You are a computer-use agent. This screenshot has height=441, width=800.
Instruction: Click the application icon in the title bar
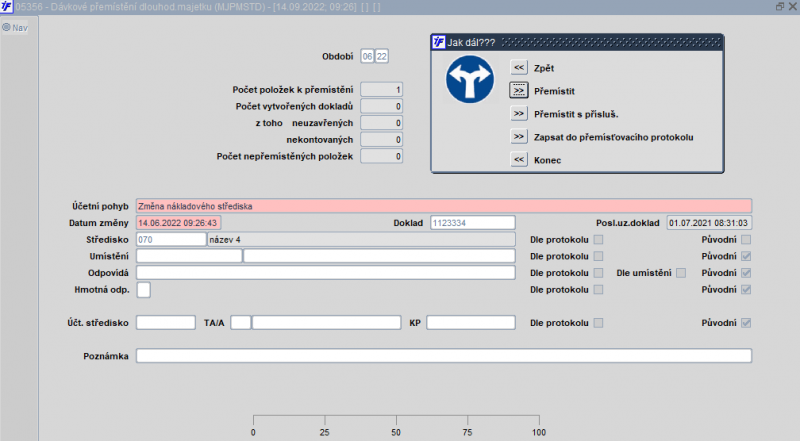pos(7,7)
